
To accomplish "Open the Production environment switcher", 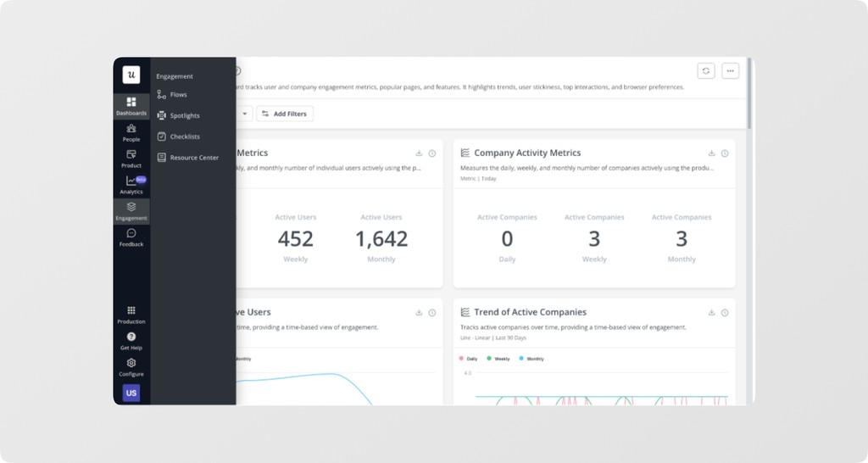I will [131, 315].
